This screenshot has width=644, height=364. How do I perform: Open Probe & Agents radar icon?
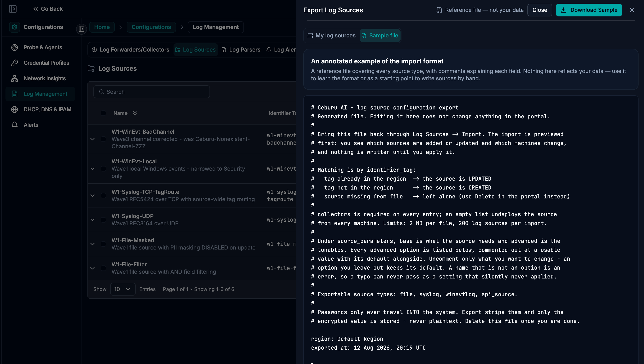(x=15, y=47)
